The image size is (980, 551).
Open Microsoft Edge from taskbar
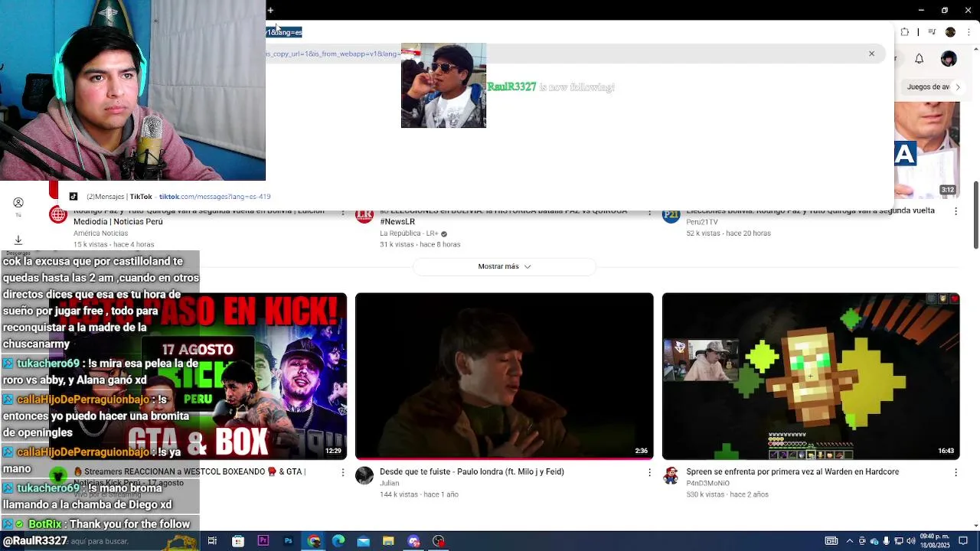[x=338, y=541]
